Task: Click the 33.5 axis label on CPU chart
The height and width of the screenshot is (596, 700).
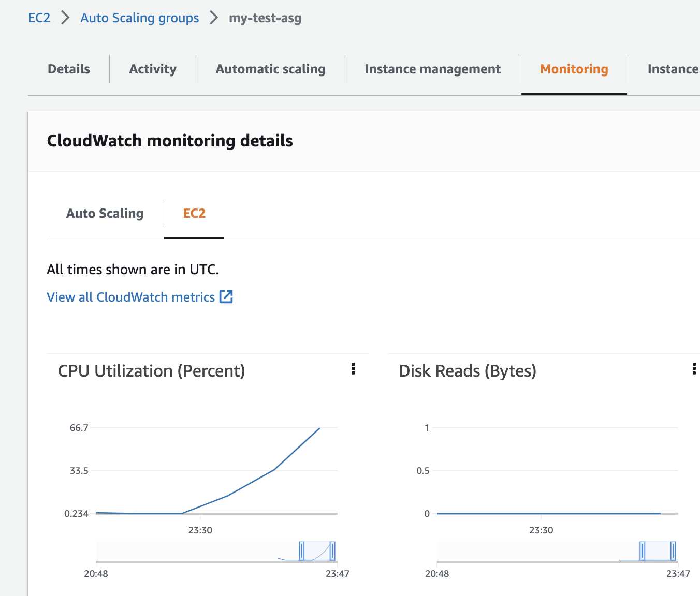Action: [x=79, y=471]
